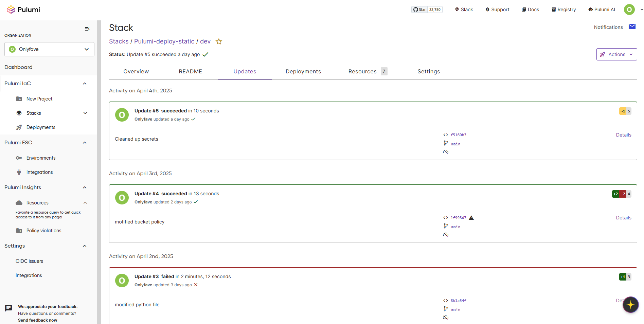The width and height of the screenshot is (644, 324).
Task: Click the feedback chat bubble icon
Action: [8, 308]
